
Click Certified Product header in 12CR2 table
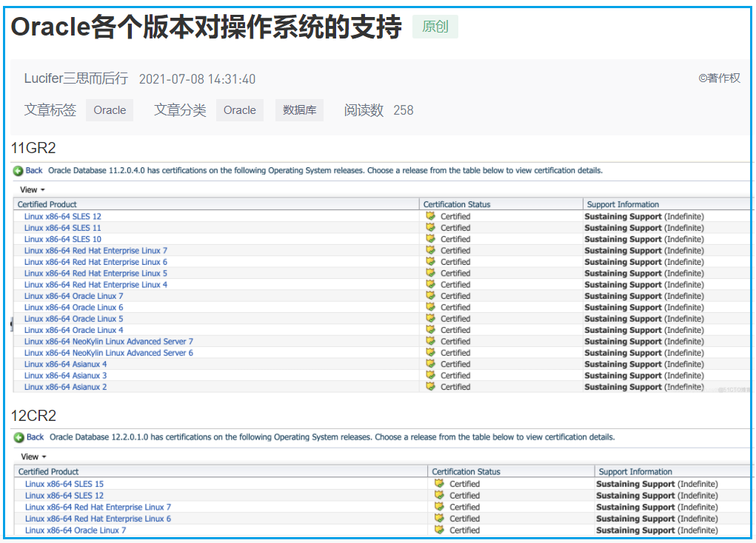coord(221,472)
